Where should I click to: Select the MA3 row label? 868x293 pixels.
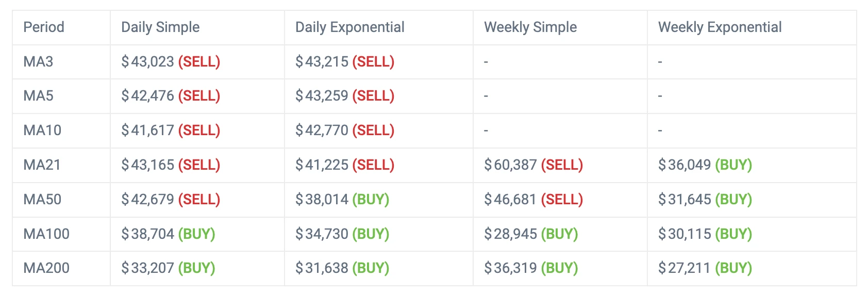click(x=38, y=62)
